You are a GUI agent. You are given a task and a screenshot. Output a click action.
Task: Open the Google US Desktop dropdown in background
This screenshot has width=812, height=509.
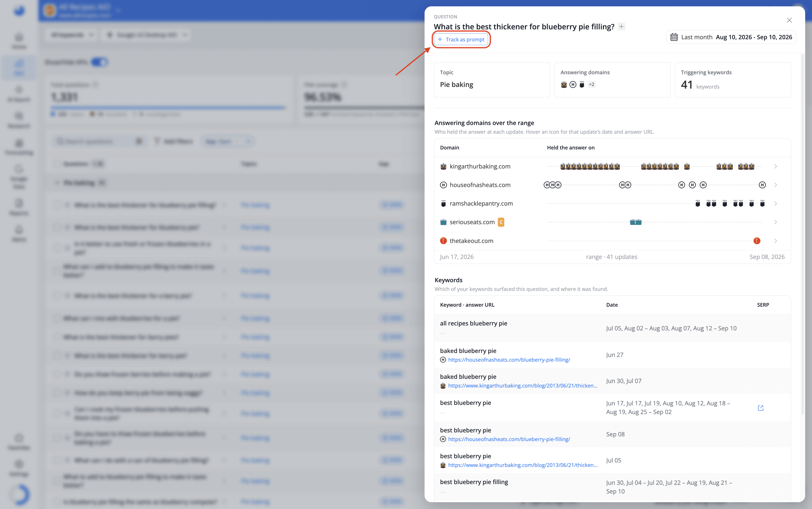(146, 35)
